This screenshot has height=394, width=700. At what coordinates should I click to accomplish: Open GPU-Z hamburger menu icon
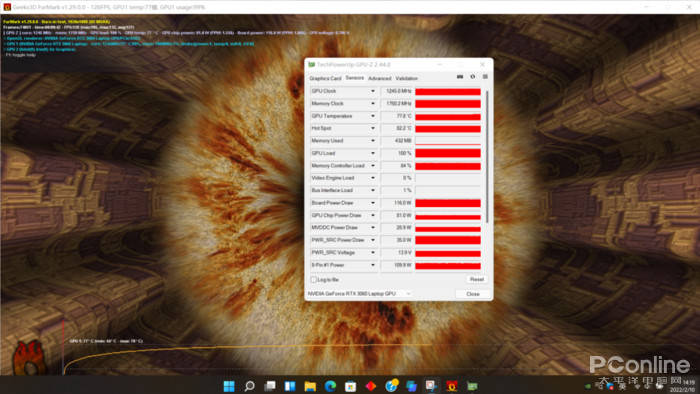tap(485, 77)
